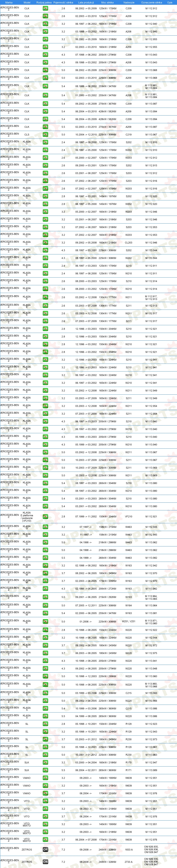Click the Lata produkcji column header
This screenshot has height=868, width=177.
point(86,2)
